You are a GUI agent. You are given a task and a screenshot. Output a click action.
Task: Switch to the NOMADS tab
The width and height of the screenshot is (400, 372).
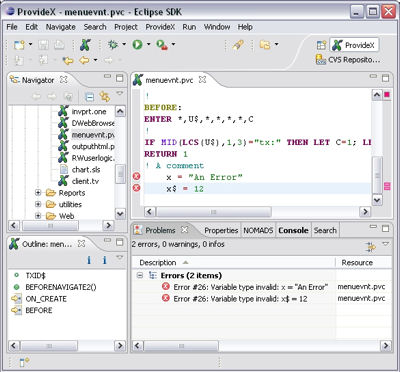258,230
